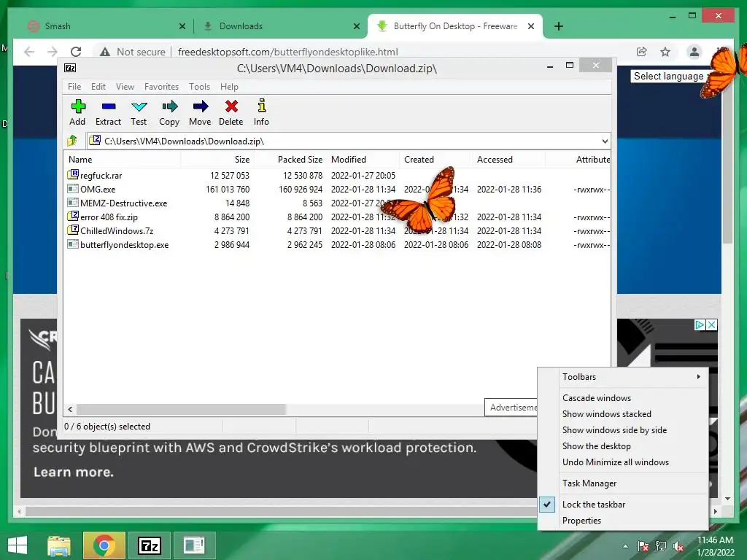Click the volume icon in system tray
Viewport: 747px width, 560px height.
click(678, 546)
